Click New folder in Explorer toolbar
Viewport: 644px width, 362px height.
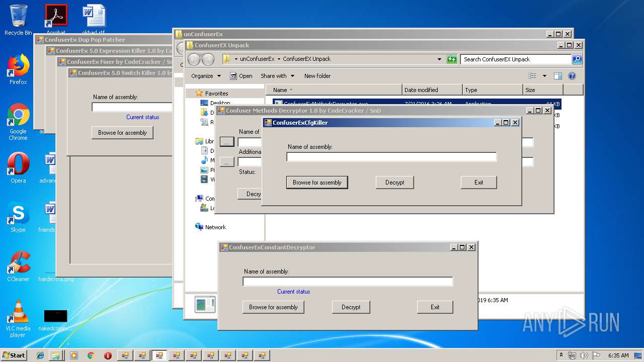click(x=317, y=76)
